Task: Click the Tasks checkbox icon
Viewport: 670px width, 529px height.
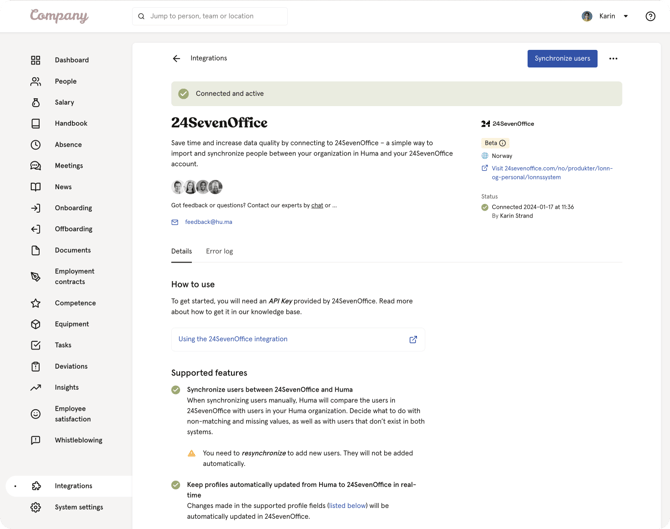Action: 35,345
